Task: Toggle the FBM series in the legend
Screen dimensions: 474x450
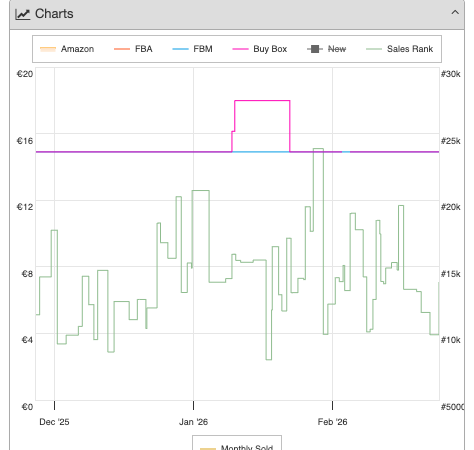Action: tap(192, 49)
